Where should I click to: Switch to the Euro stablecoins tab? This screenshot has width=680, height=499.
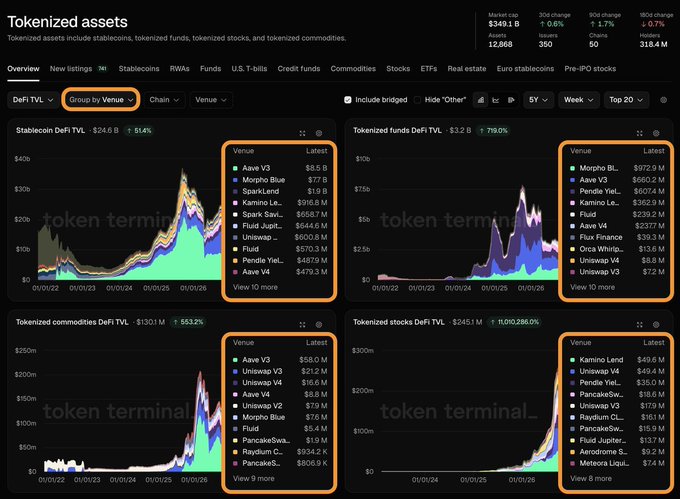tap(525, 68)
